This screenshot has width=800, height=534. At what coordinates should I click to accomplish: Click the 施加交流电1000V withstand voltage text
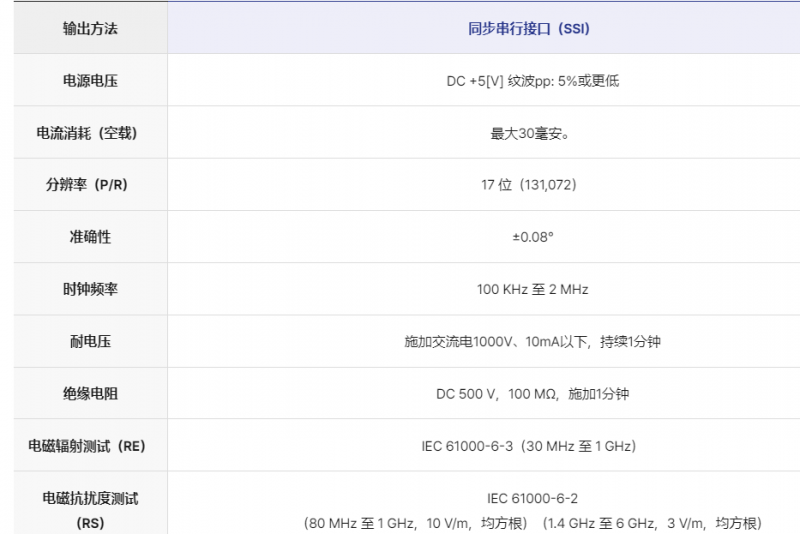(532, 341)
